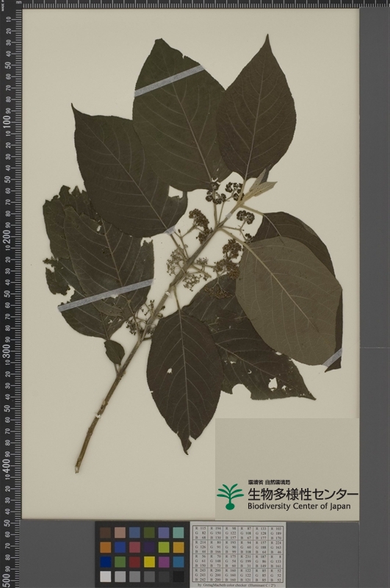390x588 pixels.
Task: Pick the red swatch in the third row
Action: [134, 562]
